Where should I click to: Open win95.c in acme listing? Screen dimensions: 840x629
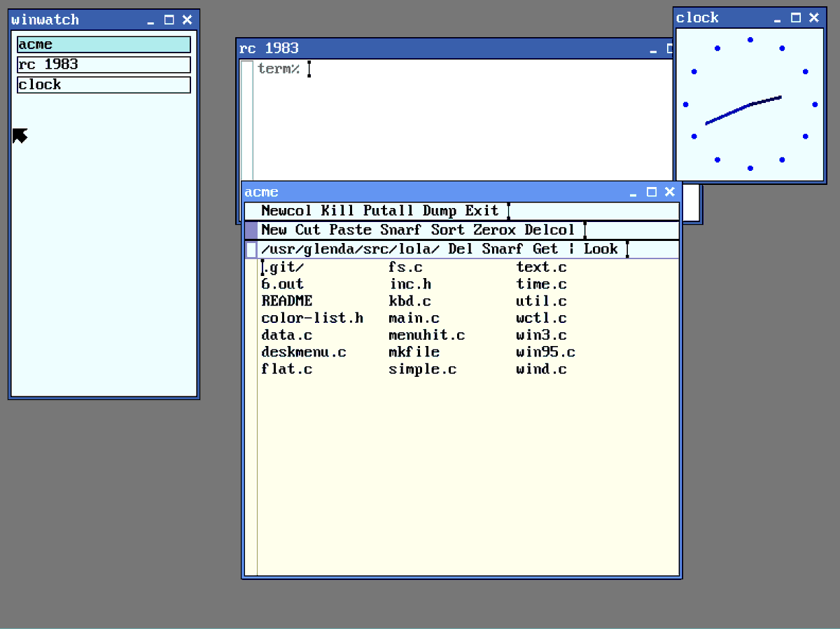click(546, 352)
